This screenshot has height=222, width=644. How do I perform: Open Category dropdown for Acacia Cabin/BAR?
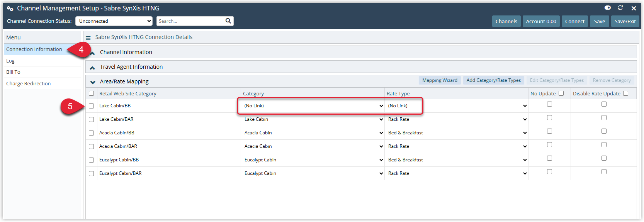coord(313,146)
